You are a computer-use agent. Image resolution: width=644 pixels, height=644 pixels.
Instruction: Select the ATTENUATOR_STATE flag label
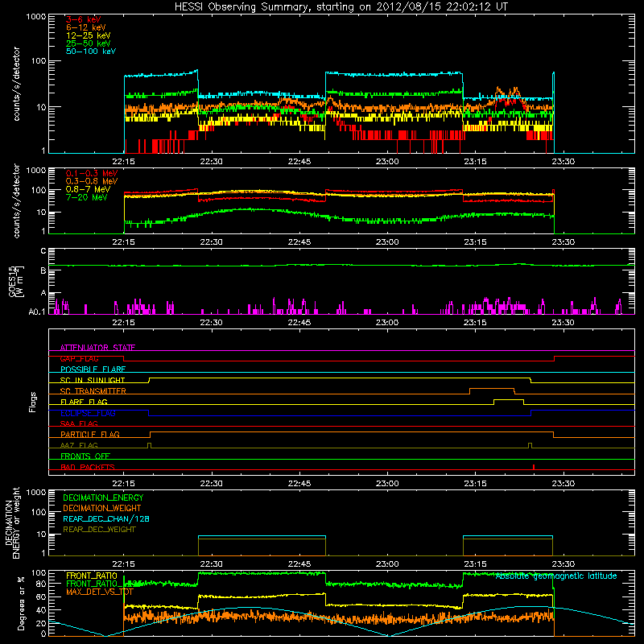coord(97,348)
